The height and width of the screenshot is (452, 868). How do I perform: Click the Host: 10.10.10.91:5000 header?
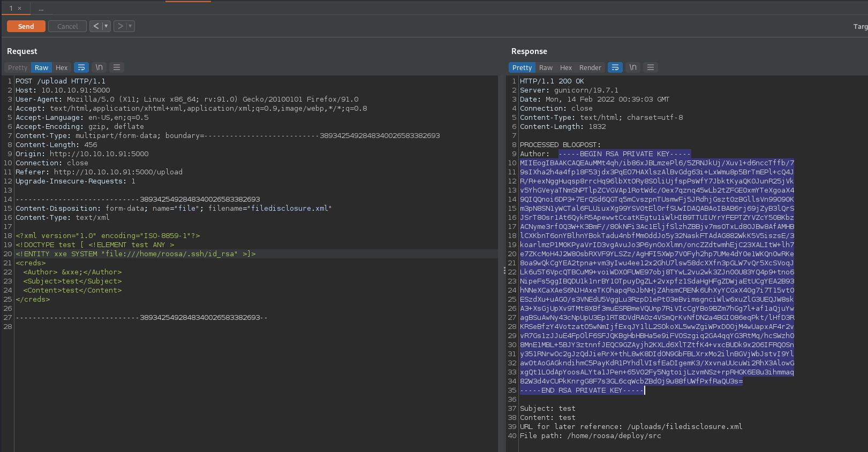63,90
